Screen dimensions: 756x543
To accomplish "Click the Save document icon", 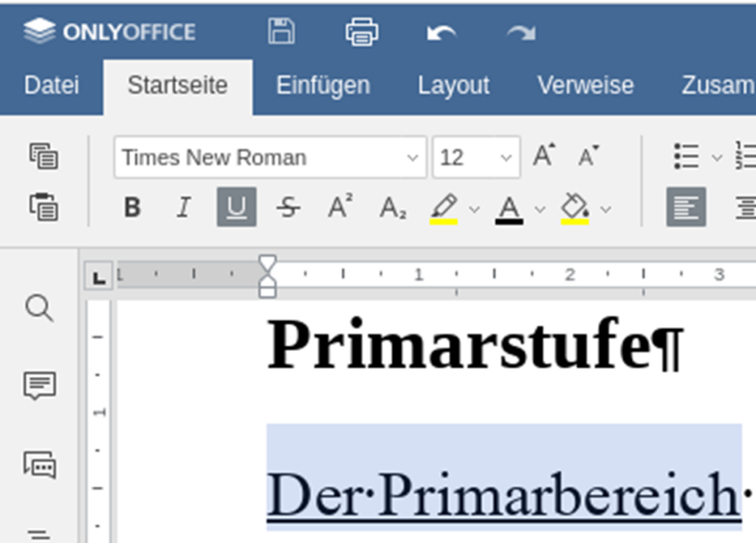I will tap(281, 32).
